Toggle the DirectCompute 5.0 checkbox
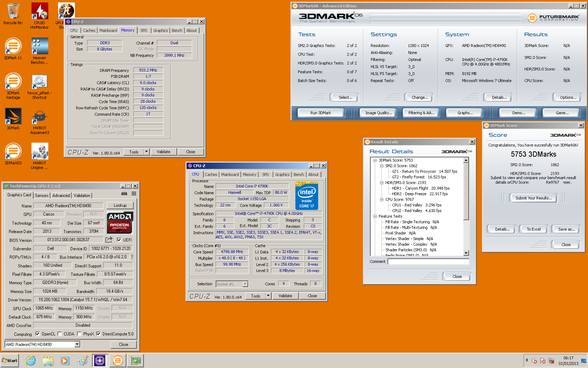 click(98, 334)
